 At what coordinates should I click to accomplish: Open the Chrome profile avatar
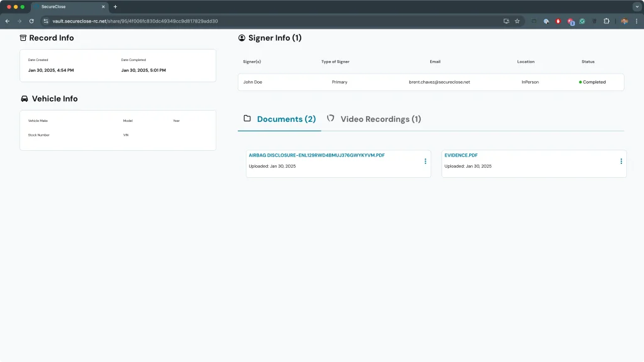click(x=624, y=21)
